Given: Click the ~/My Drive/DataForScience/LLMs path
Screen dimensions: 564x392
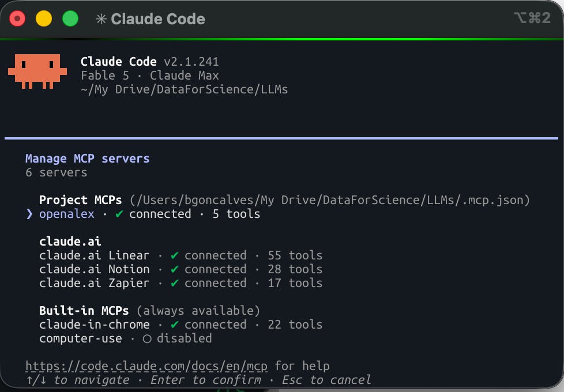Looking at the screenshot, I should (x=184, y=89).
